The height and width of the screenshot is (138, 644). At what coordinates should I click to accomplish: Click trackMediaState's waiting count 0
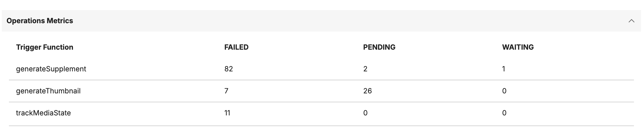pos(504,113)
